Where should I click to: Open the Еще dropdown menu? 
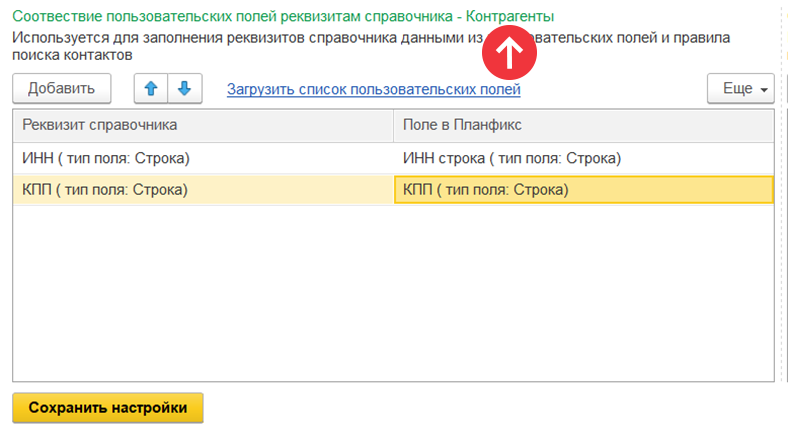[x=740, y=89]
